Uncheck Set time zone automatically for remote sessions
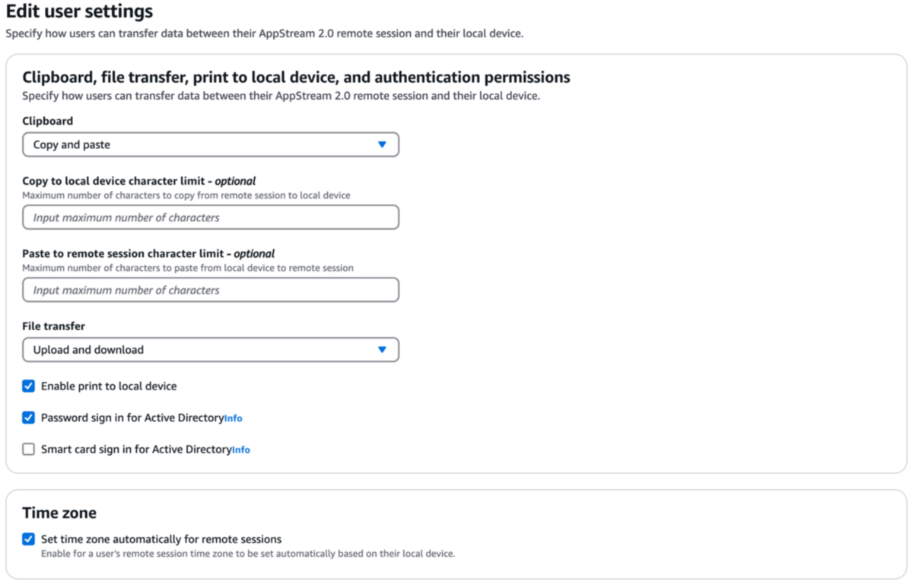 pos(29,539)
